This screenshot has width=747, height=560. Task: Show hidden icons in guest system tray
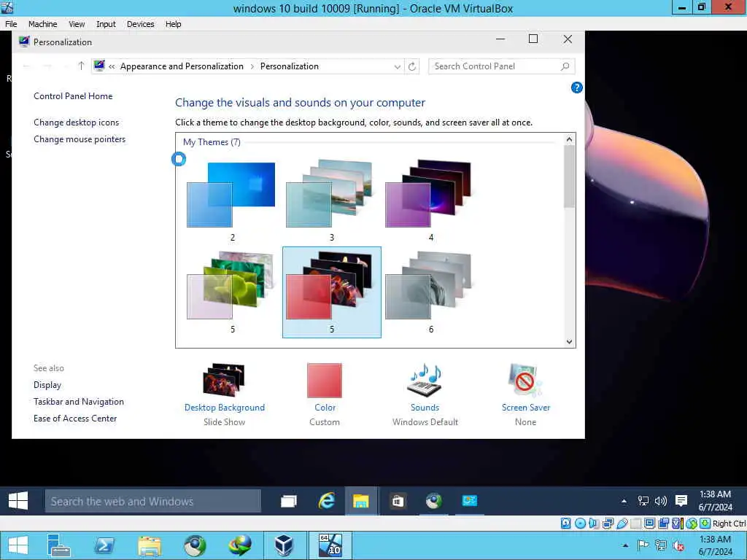tap(624, 501)
